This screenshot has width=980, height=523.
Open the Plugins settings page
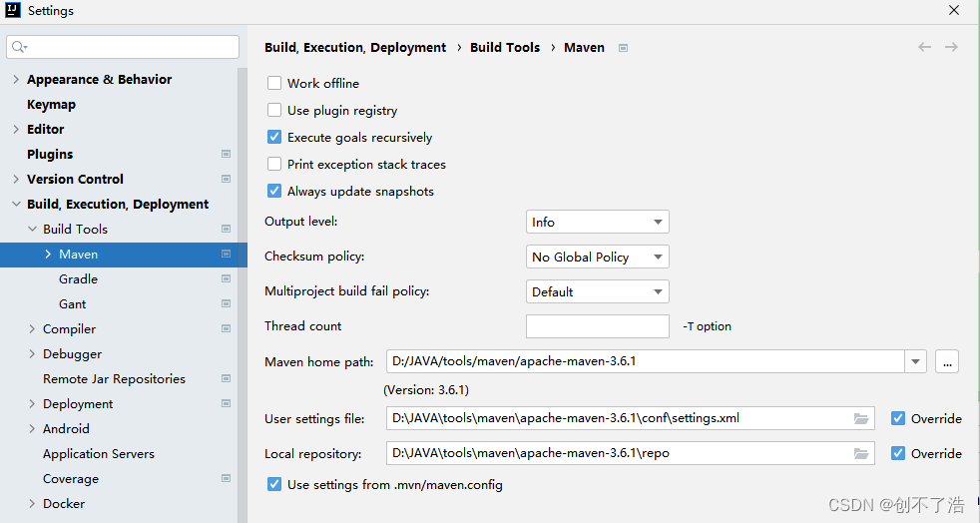(50, 155)
